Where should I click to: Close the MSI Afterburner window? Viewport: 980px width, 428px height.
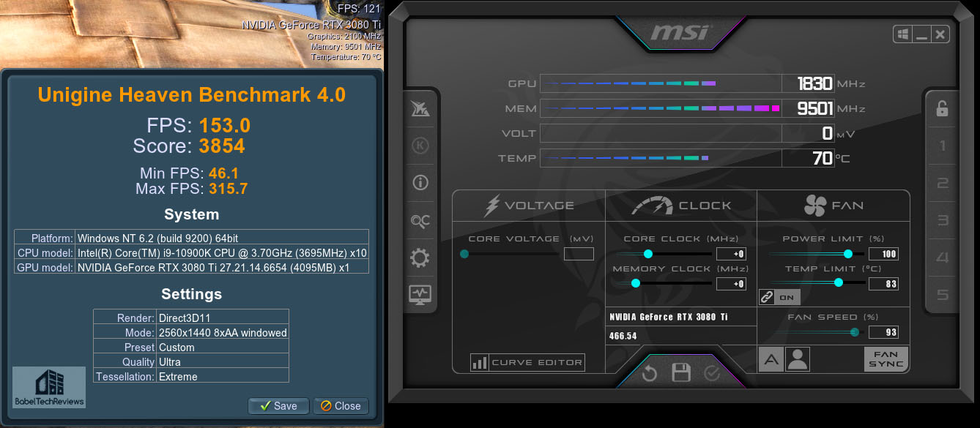coord(940,34)
